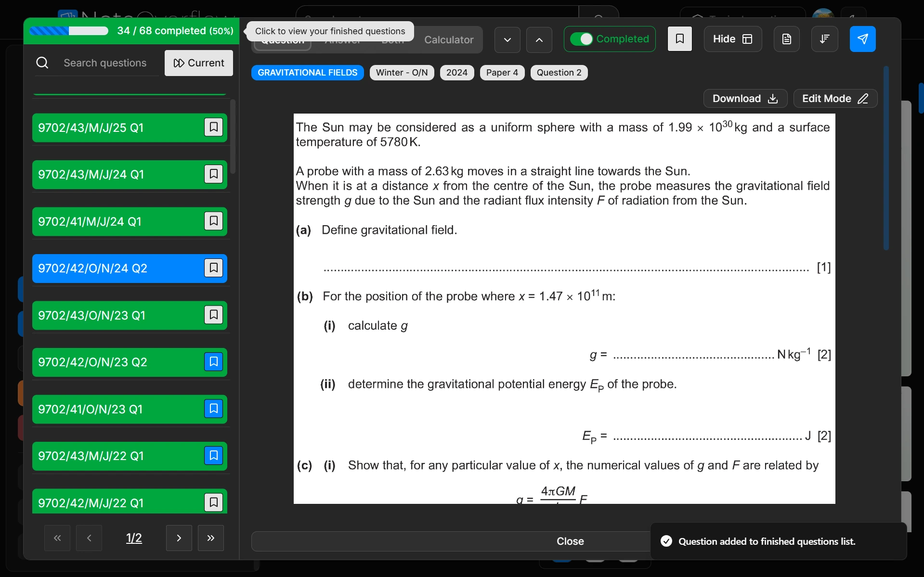The height and width of the screenshot is (577, 924).
Task: Select question 9702/42/O/N/24 Q2
Action: (x=130, y=268)
